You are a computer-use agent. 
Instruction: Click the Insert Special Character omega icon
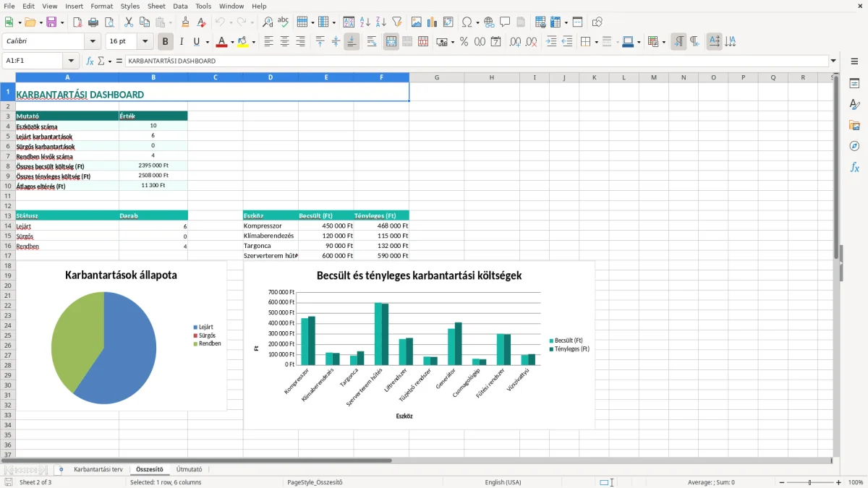467,22
